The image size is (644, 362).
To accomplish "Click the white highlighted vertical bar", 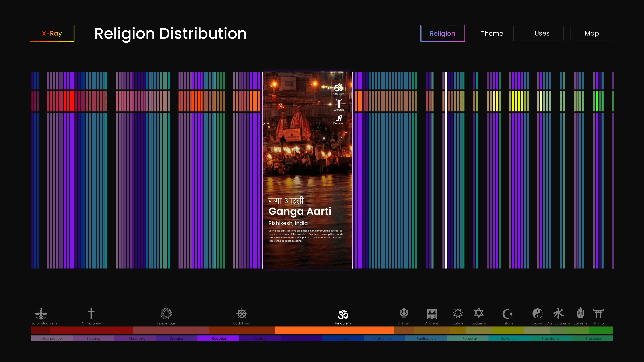I will 446,170.
